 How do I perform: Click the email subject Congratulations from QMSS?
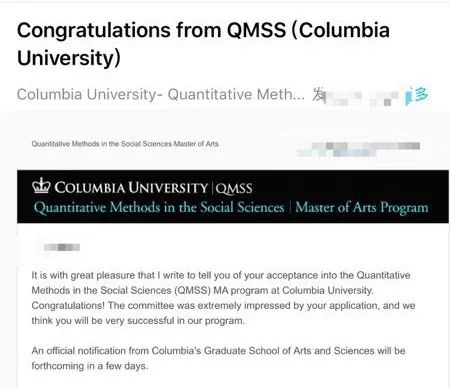click(203, 44)
